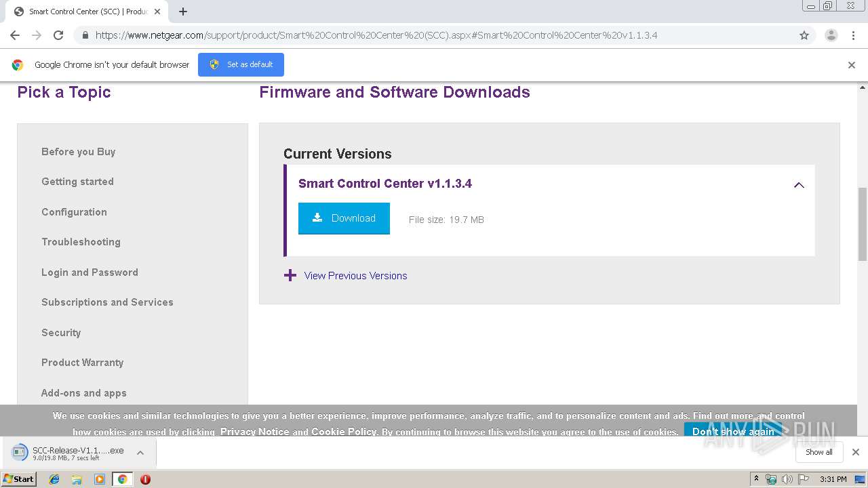Click the Smart Control Center v1.1.3.4 title
The width and height of the screenshot is (868, 488).
pos(385,184)
